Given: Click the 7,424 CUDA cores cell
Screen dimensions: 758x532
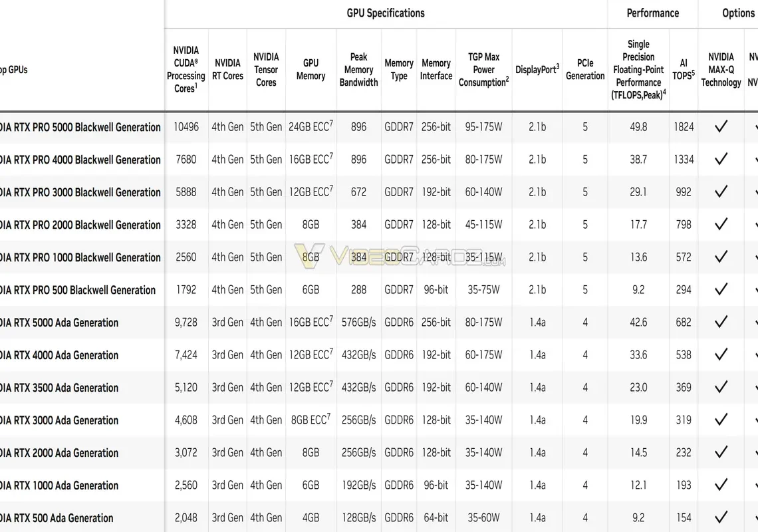Looking at the screenshot, I should [x=186, y=355].
